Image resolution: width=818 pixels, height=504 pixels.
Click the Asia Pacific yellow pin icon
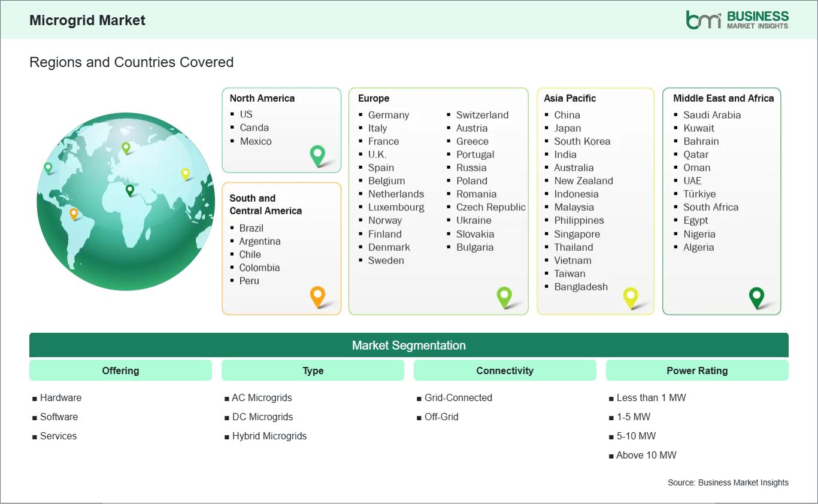(x=631, y=296)
